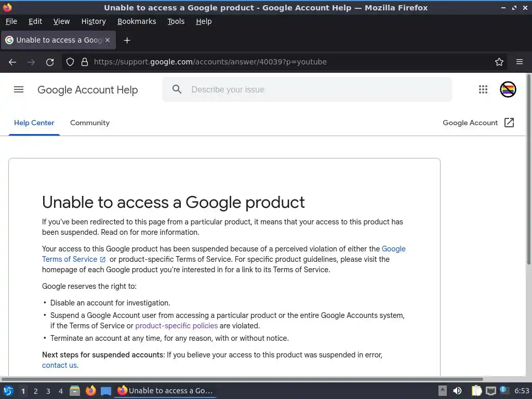Click the Google Account Help title

pyautogui.click(x=87, y=90)
